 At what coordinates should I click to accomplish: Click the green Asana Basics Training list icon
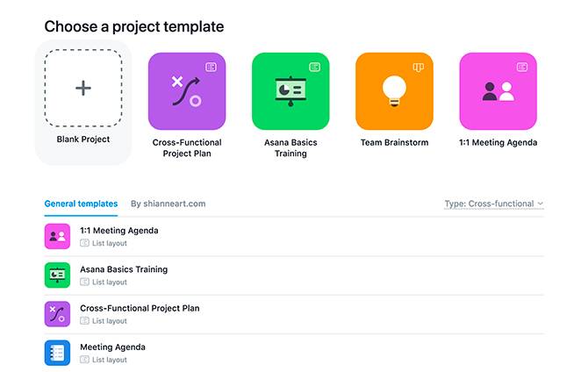57,275
